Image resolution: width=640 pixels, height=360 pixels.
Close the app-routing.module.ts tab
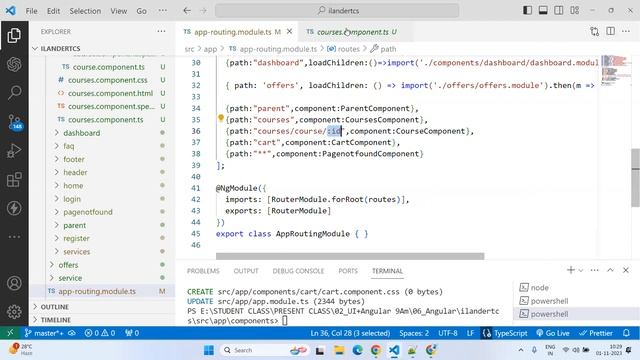coord(289,31)
